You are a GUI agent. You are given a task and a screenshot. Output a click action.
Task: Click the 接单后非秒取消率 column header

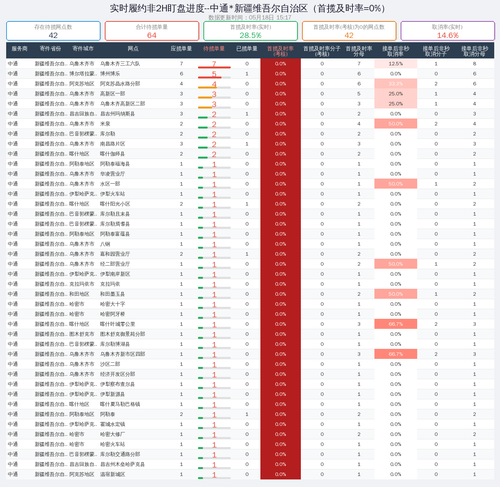[x=396, y=51]
